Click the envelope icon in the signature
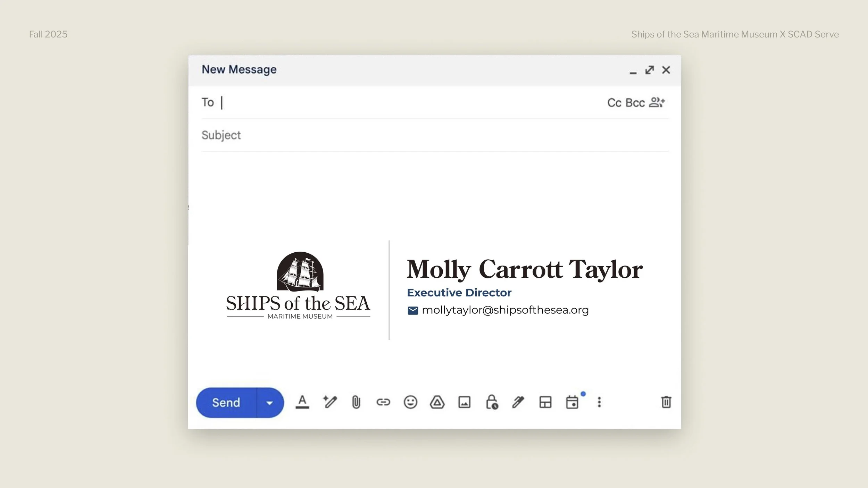The image size is (868, 488). coord(413,311)
